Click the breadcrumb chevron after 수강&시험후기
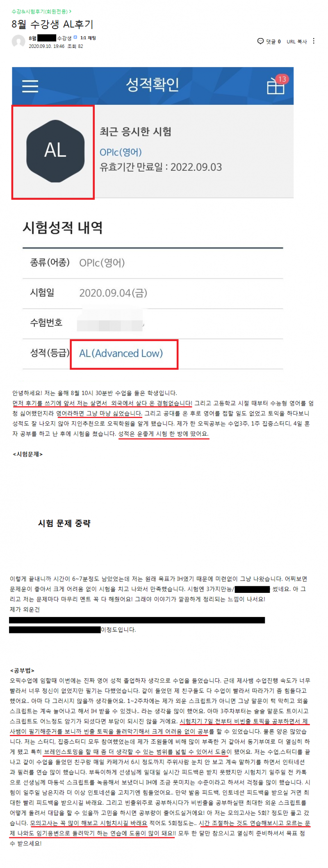The width and height of the screenshot is (328, 868). point(70,11)
